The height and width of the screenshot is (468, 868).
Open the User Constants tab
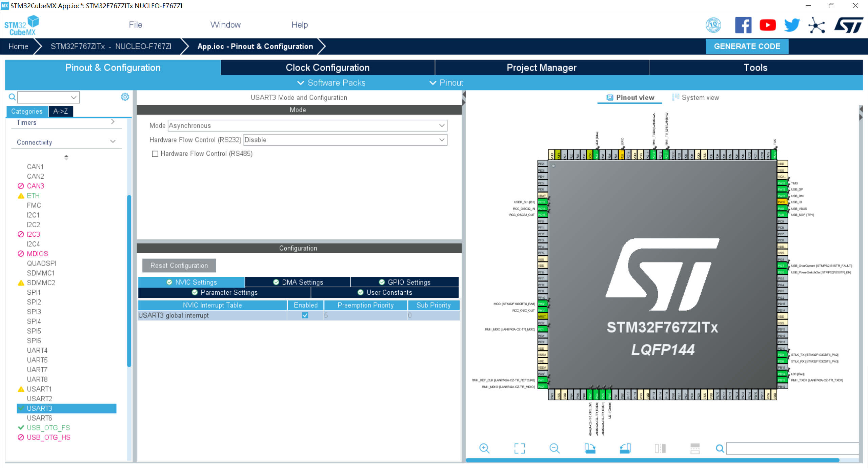(385, 292)
